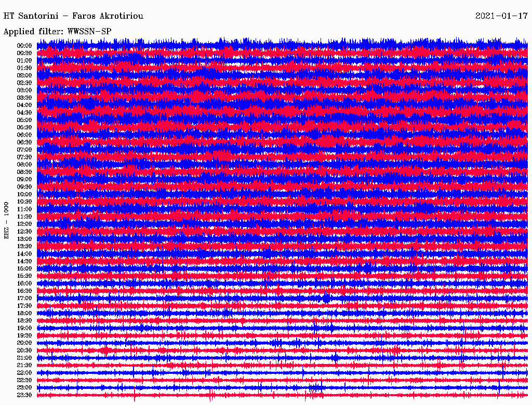Select the 19:30 time label

coord(24,335)
